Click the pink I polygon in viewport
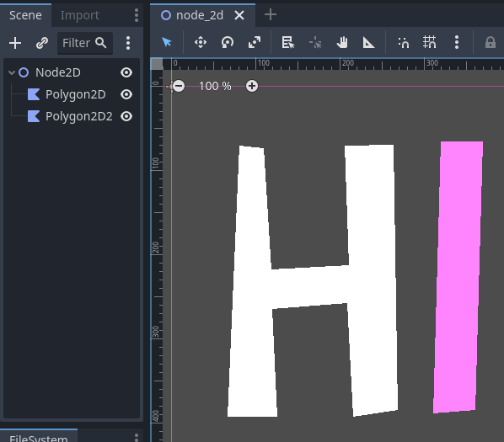 click(x=458, y=276)
